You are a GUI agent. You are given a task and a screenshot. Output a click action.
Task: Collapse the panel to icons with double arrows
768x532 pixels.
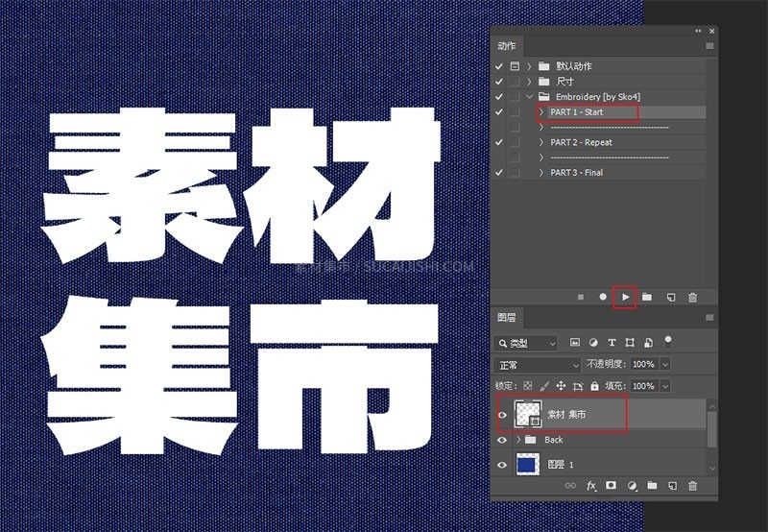(698, 31)
